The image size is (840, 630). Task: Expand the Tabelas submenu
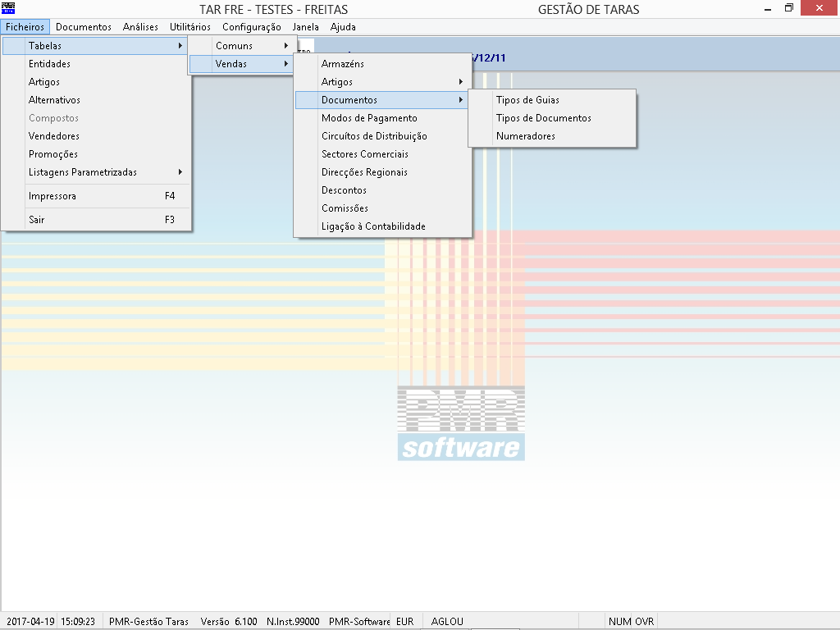[95, 46]
